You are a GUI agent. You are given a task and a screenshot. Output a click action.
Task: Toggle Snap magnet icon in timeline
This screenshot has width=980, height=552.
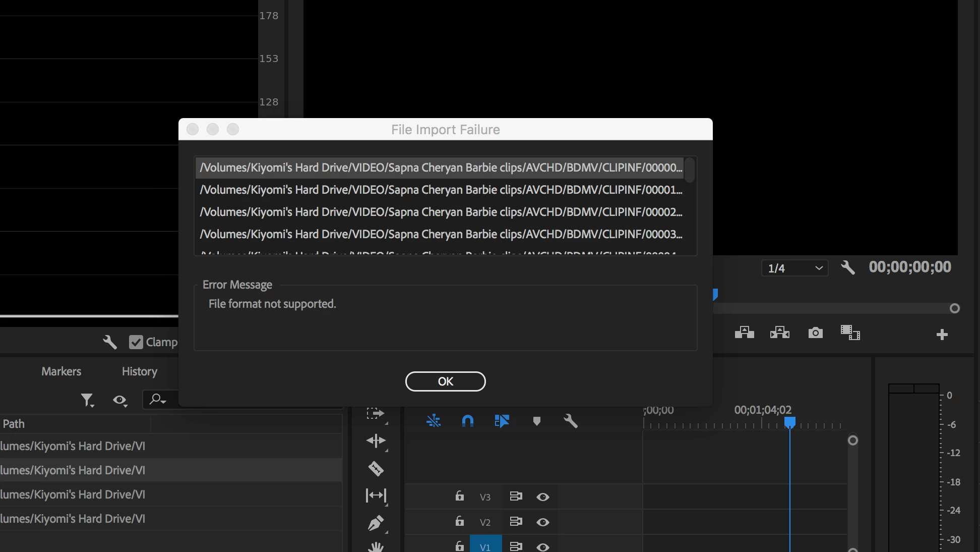point(468,421)
